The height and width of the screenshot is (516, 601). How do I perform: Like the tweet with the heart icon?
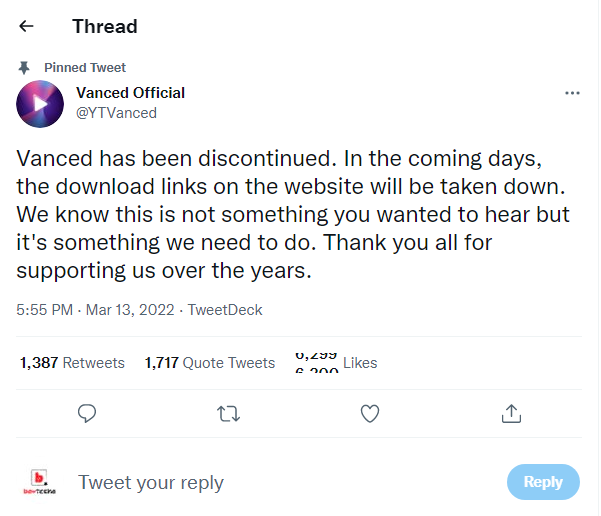click(370, 412)
